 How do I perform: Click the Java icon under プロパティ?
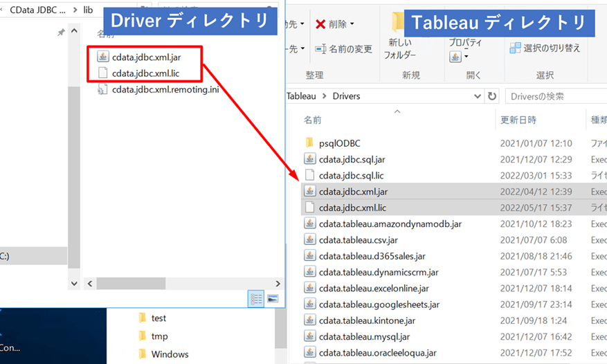pyautogui.click(x=455, y=57)
